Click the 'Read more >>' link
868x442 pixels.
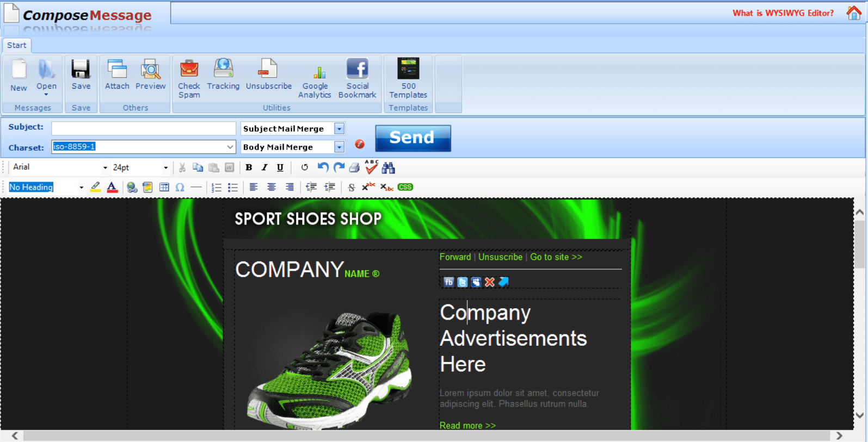(467, 425)
